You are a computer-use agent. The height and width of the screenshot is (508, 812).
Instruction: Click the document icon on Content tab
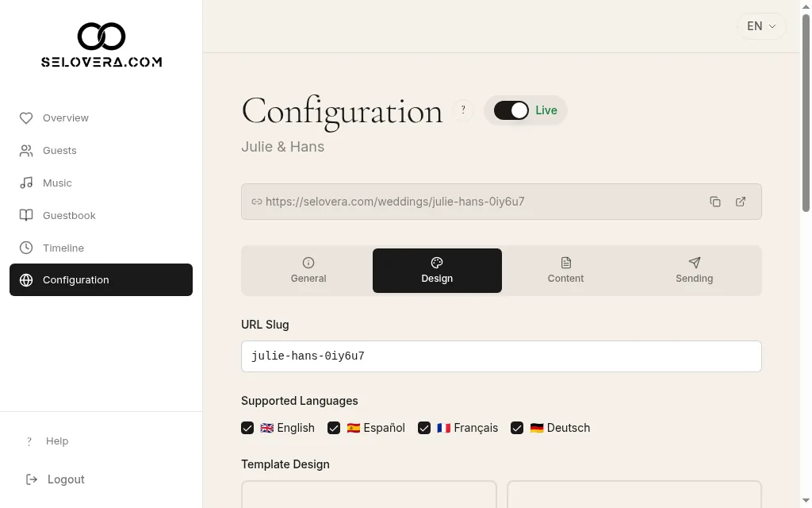tap(565, 263)
